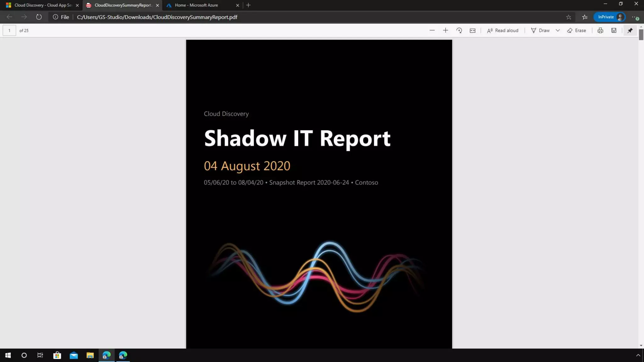Activate the Erase tool
Viewport: 644px width, 362px height.
(x=577, y=30)
